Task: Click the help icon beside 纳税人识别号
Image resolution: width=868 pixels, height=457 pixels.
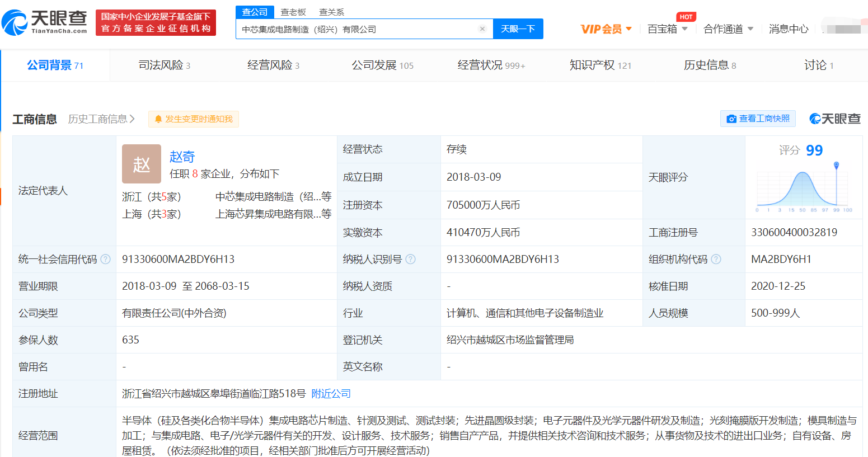Action: [x=410, y=260]
